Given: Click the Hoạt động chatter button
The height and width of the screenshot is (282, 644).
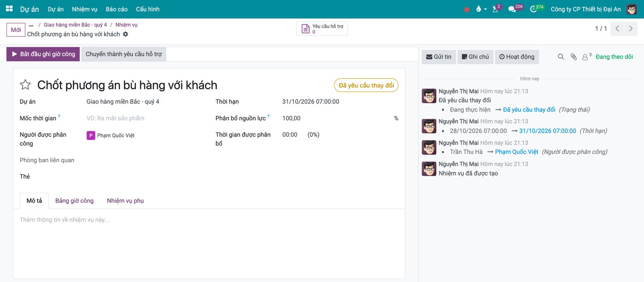Looking at the screenshot, I should point(517,57).
